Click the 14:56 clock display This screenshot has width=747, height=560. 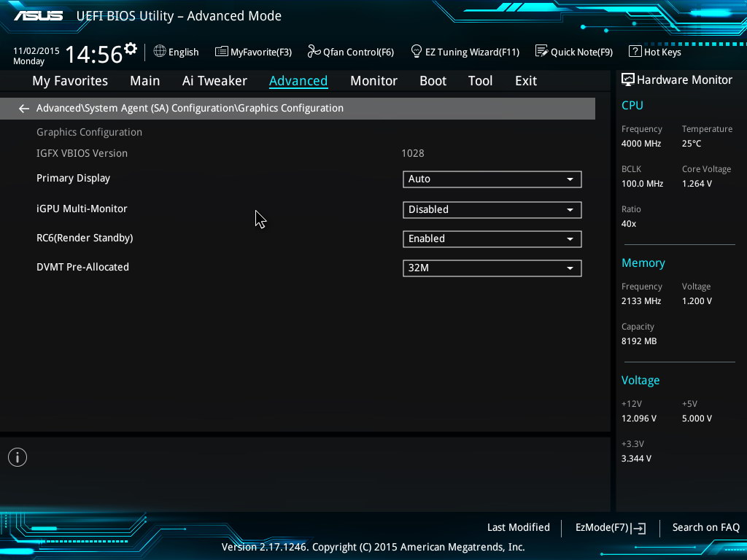pos(94,54)
